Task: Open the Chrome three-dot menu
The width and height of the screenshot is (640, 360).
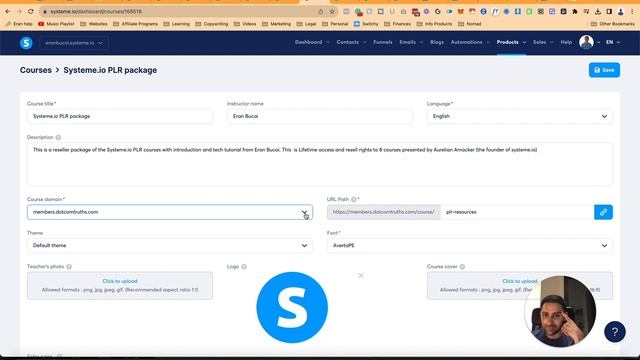Action: pyautogui.click(x=632, y=11)
